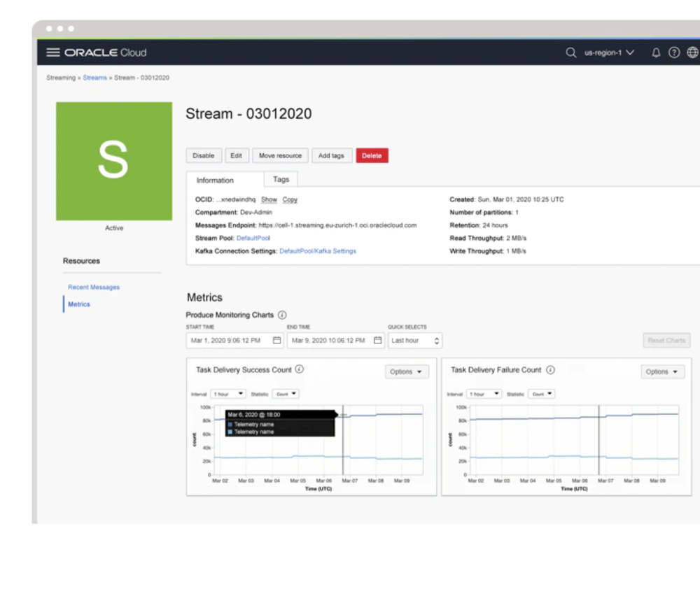The image size is (700, 589).
Task: Click the Start Time input field
Action: click(234, 341)
